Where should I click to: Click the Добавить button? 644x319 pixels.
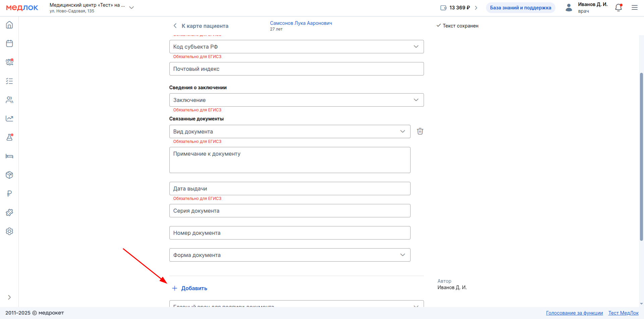[190, 288]
